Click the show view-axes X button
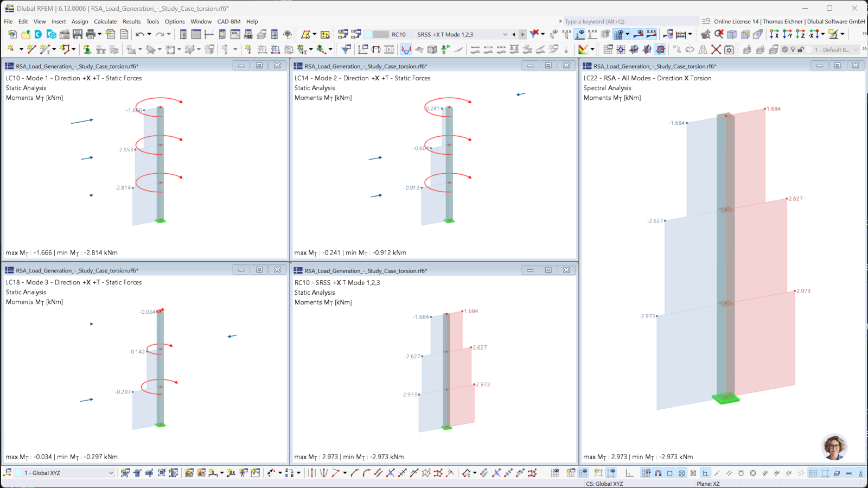The image size is (868, 488). pos(774,34)
